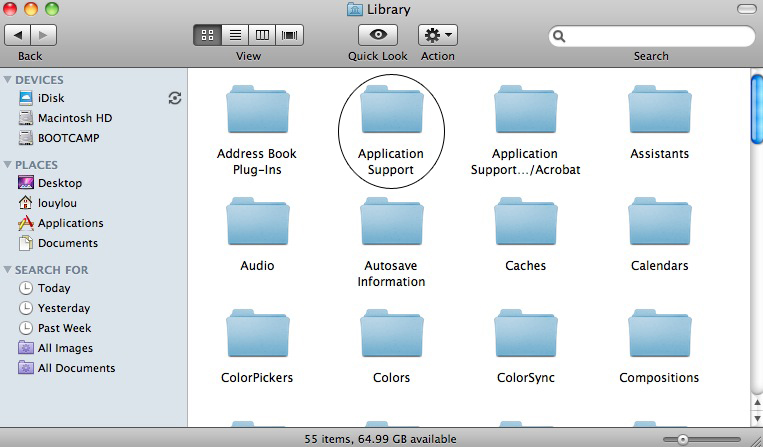763x447 pixels.
Task: Open Applications in the sidebar
Action: click(70, 223)
